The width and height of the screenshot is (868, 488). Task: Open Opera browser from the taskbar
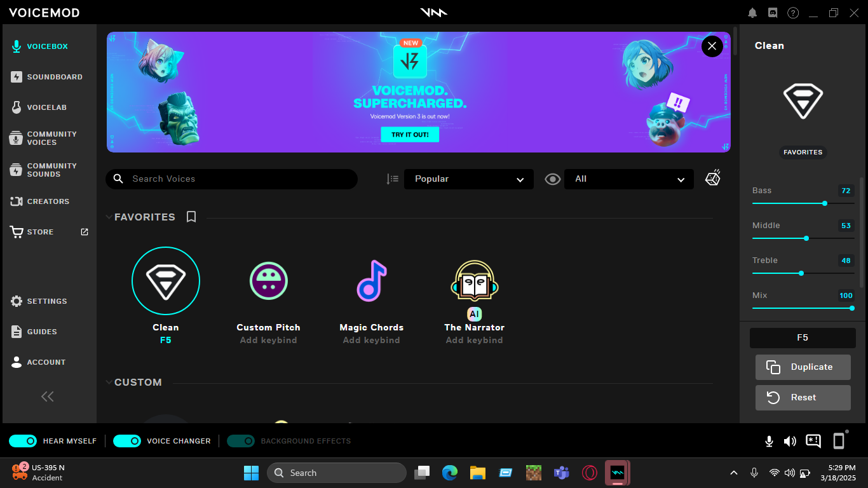(x=590, y=473)
